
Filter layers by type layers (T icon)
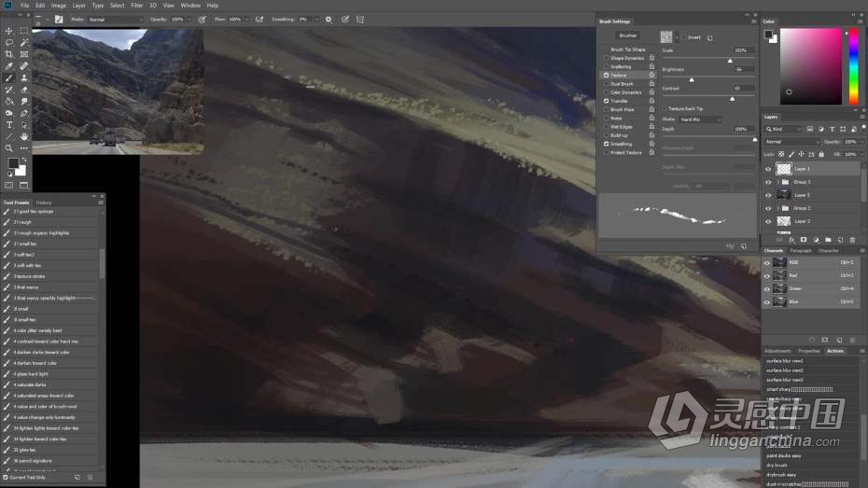832,129
